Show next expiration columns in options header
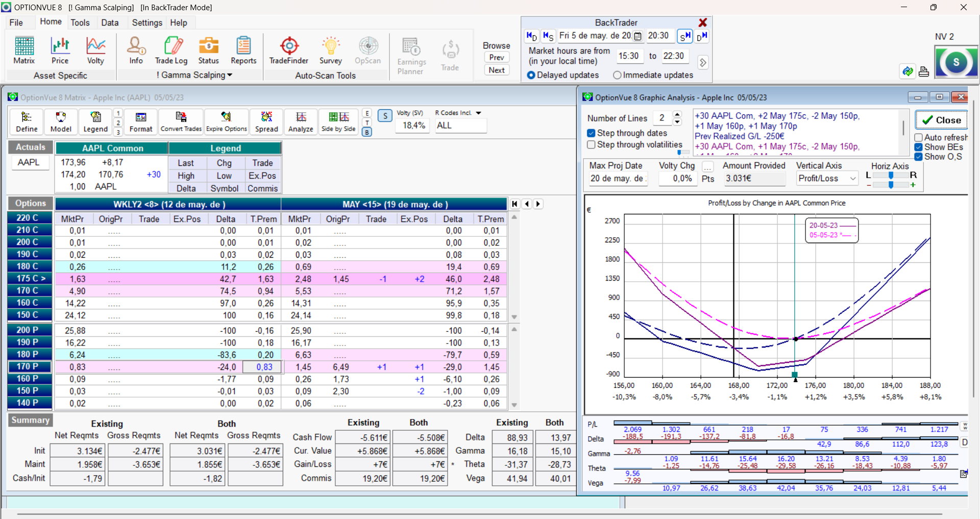 click(538, 204)
